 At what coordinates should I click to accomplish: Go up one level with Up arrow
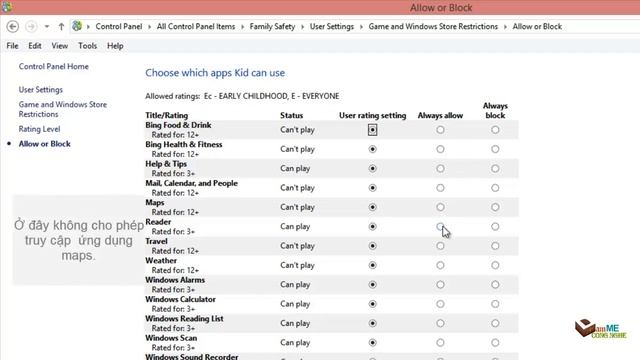(x=61, y=27)
